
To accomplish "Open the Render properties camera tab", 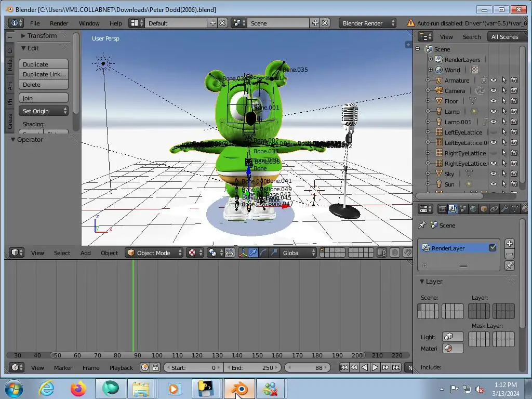I will (442, 209).
